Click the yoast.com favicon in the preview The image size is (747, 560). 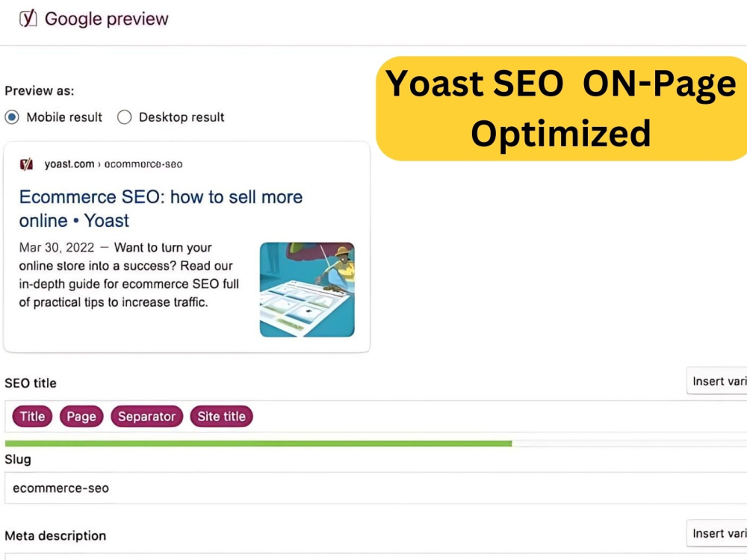26,164
